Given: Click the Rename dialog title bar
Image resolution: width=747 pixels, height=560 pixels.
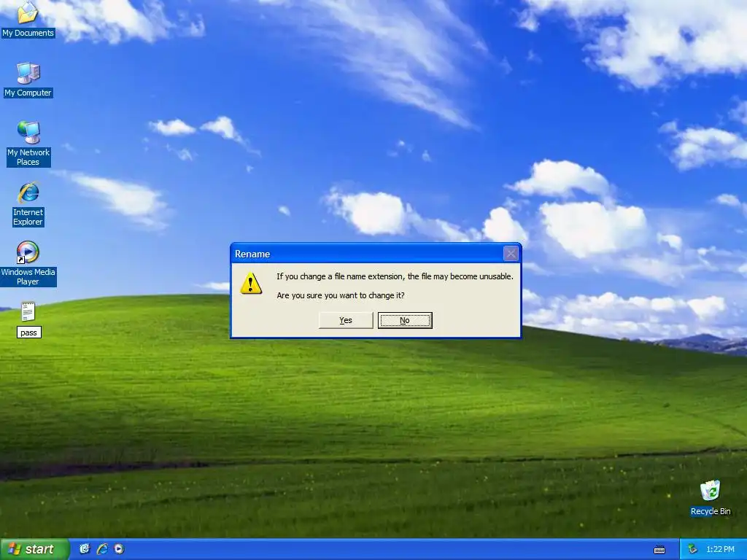Looking at the screenshot, I should 367,254.
